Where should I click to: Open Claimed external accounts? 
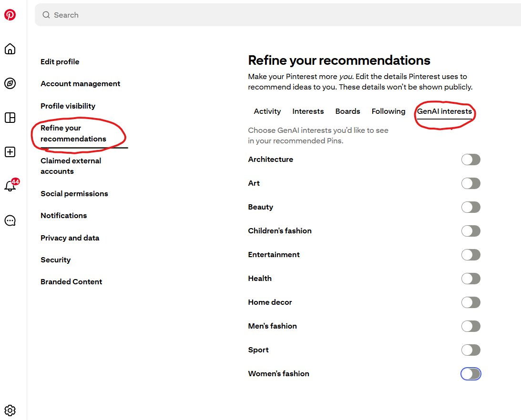pos(71,166)
